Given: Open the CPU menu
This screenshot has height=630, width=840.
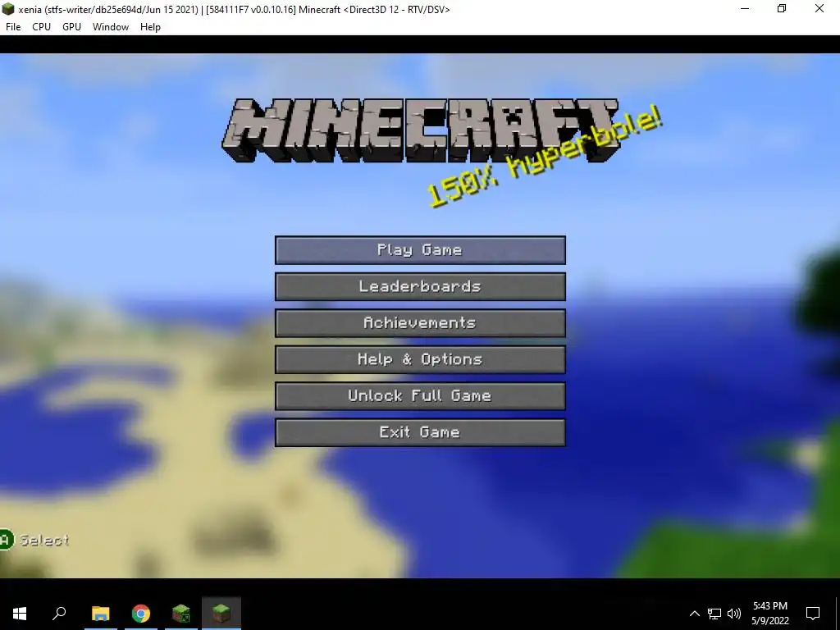Looking at the screenshot, I should 41,27.
